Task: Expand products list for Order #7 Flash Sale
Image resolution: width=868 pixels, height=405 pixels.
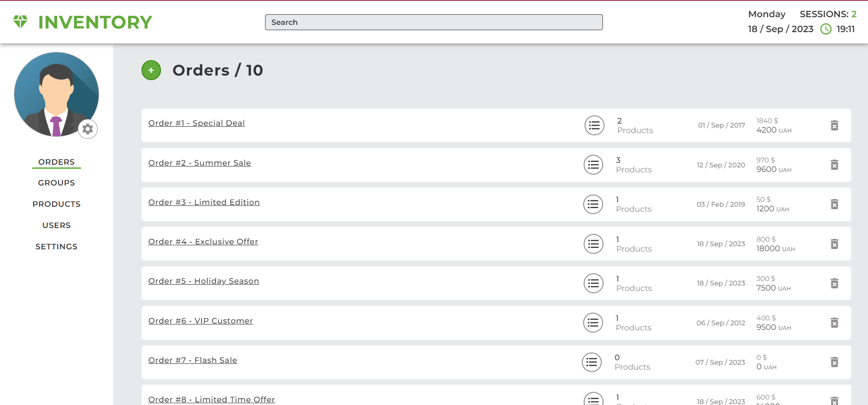Action: click(x=592, y=362)
